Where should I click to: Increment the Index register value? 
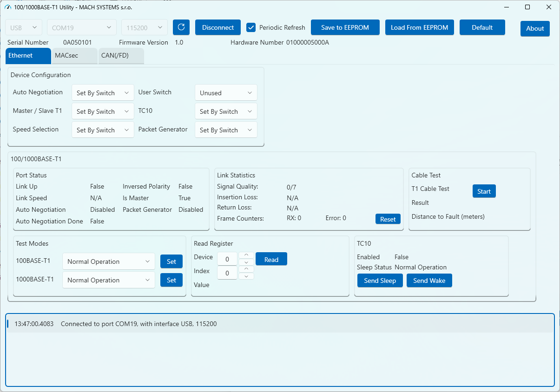[x=246, y=269]
